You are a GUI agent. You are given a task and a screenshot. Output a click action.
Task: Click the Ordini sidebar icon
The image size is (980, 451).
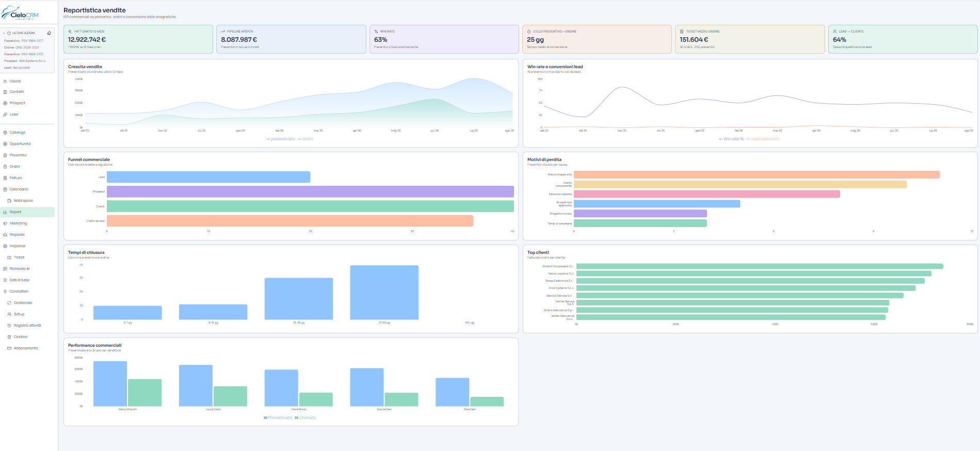(5, 167)
